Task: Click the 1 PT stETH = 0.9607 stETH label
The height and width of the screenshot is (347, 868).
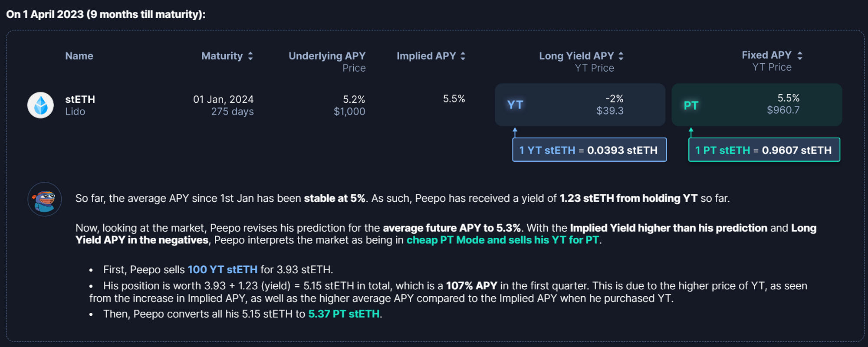Action: pyautogui.click(x=764, y=150)
